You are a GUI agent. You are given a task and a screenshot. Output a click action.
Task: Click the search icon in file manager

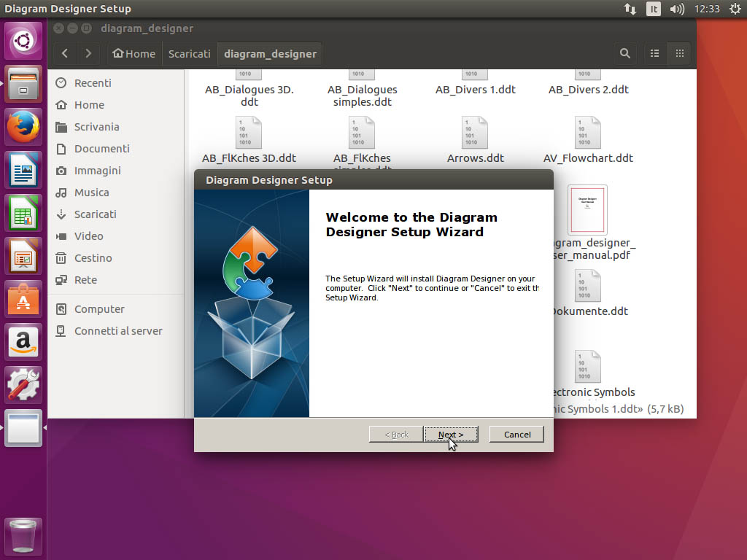pyautogui.click(x=625, y=53)
